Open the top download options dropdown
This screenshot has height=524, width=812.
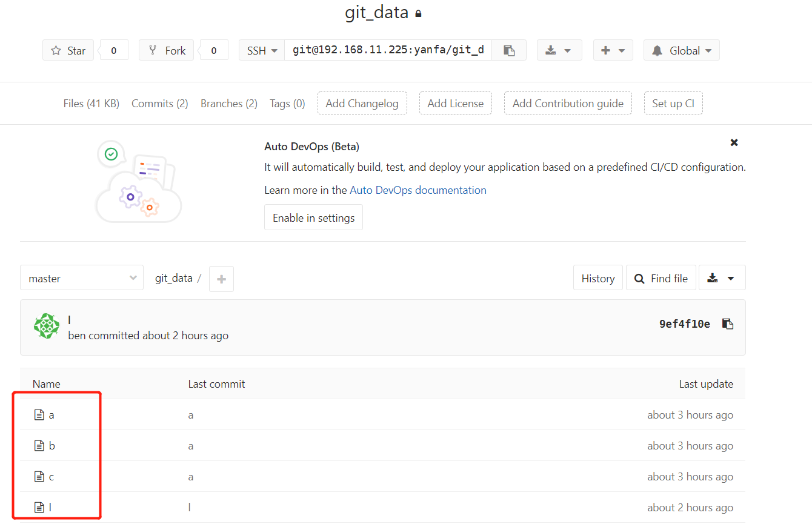(559, 51)
